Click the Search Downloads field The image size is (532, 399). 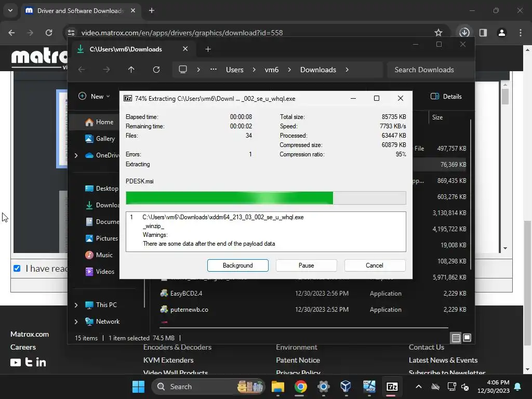(x=430, y=70)
